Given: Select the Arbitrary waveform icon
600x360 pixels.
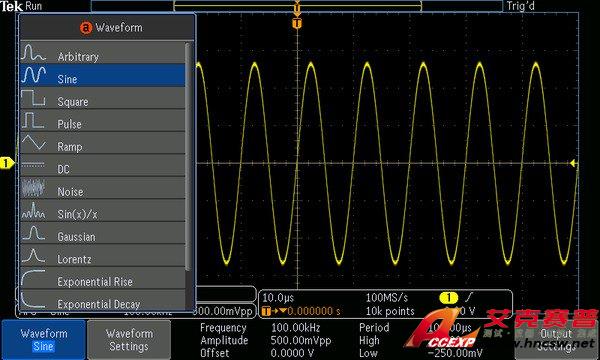Looking at the screenshot, I should click(x=33, y=53).
